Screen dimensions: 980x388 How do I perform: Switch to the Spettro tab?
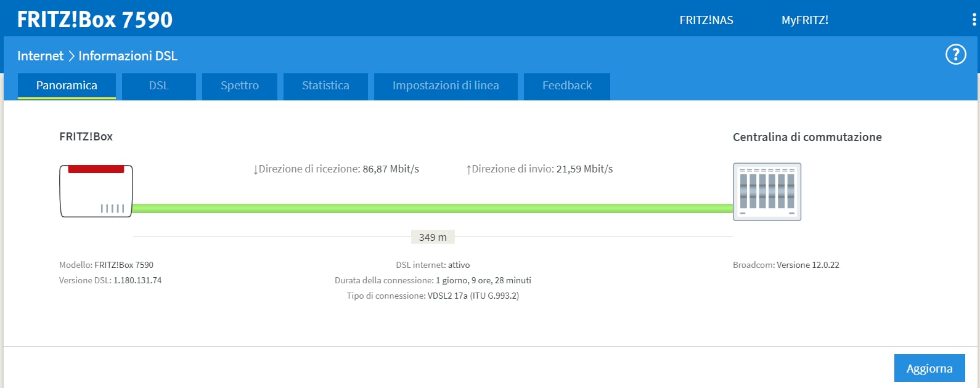[240, 86]
